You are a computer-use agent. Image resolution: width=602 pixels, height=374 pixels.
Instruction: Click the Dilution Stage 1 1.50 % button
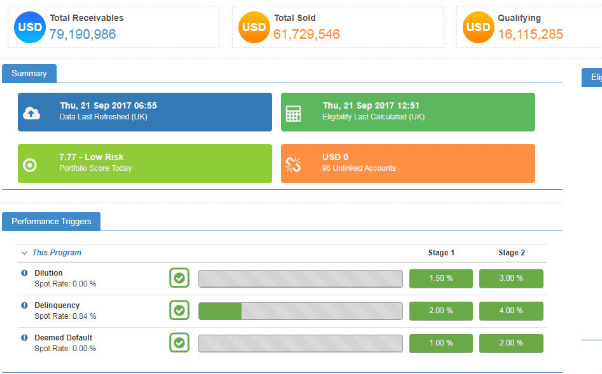tap(441, 278)
